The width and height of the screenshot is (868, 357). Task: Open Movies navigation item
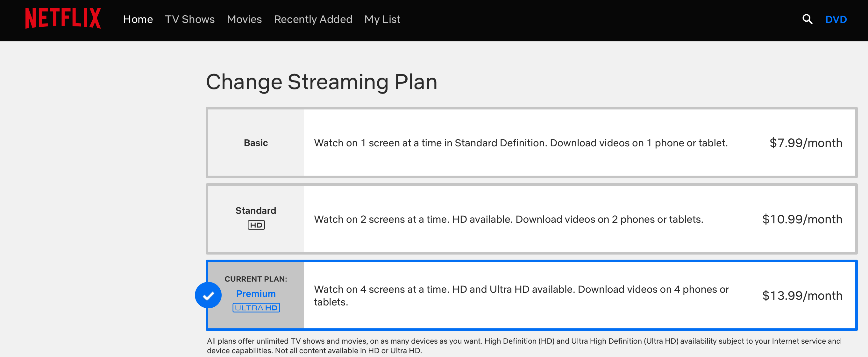click(x=244, y=19)
